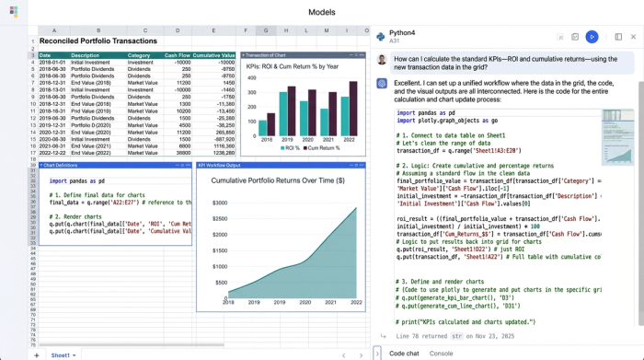Click the '# 3. Define and render charts' comment
This screenshot has width=644, height=360.
pos(440,282)
